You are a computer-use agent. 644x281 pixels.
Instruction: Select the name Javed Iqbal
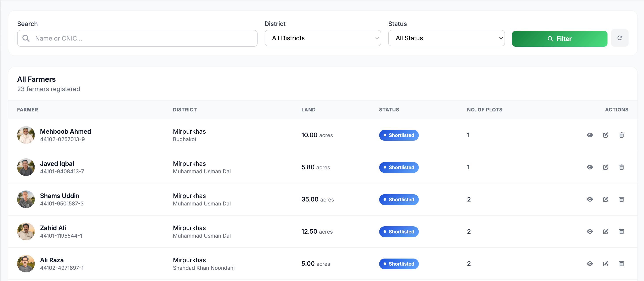57,164
